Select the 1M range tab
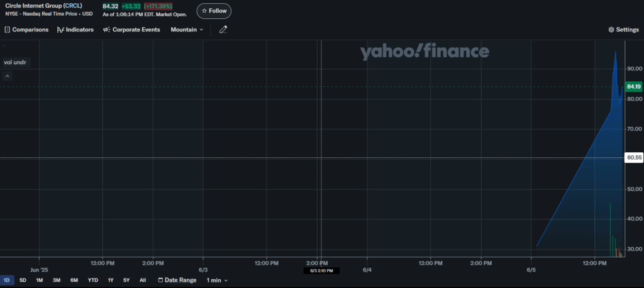 (40, 280)
